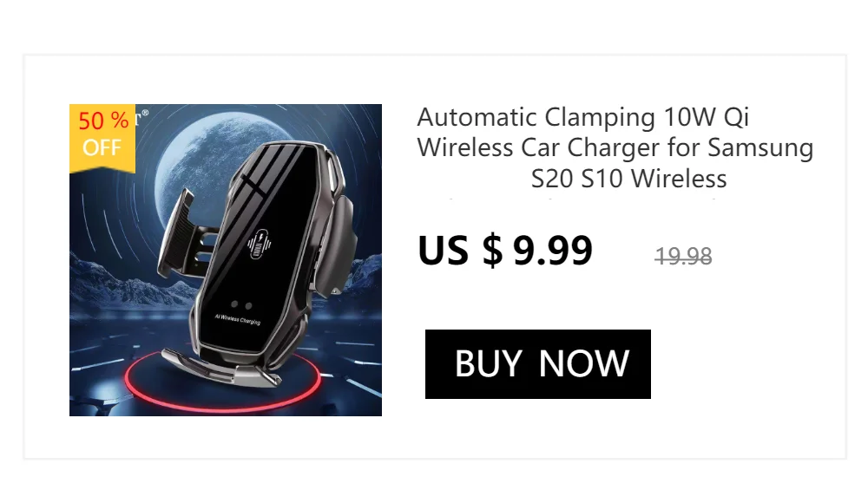Click the wireless charging symbol on the charger
Image resolution: width=868 pixels, height=503 pixels.
coord(259,244)
